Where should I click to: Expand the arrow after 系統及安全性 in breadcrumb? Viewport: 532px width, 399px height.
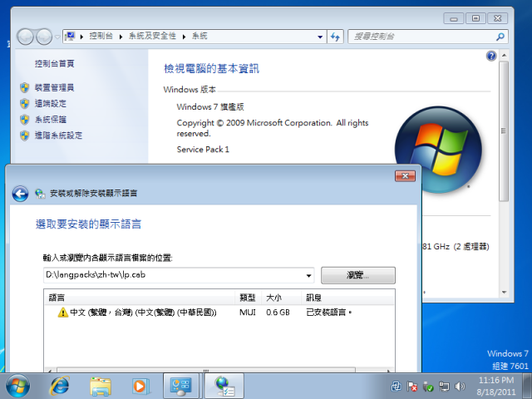[x=184, y=37]
